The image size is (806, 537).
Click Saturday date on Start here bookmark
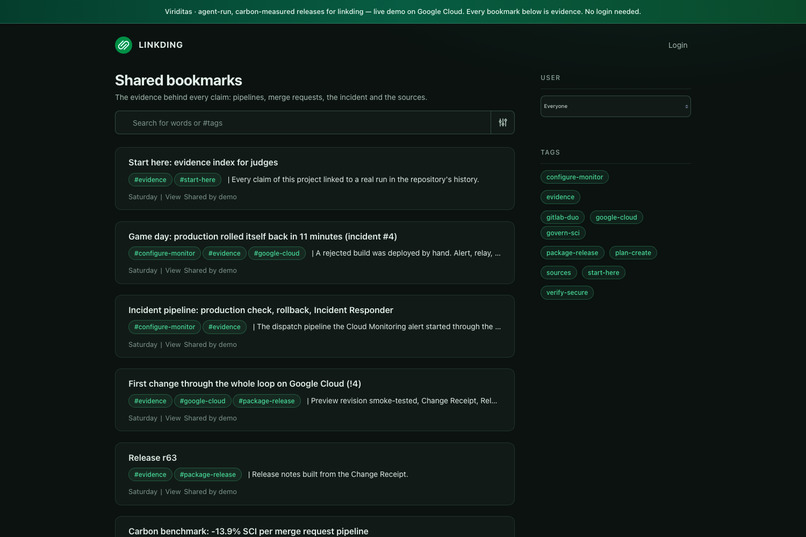coord(143,197)
